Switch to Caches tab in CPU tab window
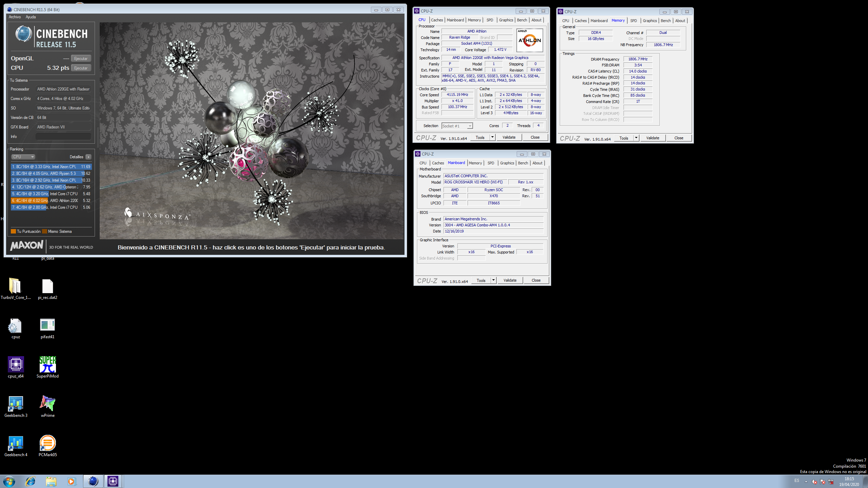 tap(437, 20)
